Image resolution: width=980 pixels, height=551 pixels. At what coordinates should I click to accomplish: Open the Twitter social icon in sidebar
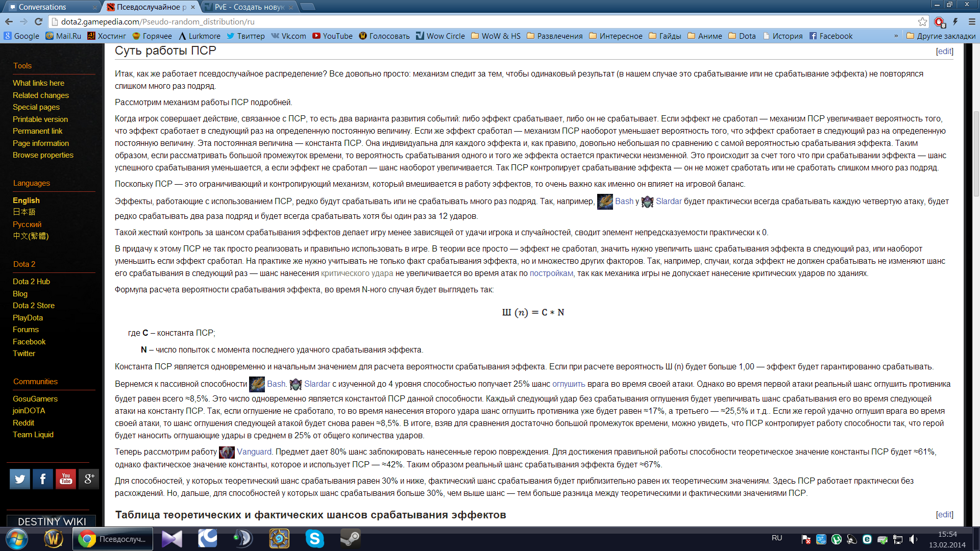pos(20,479)
